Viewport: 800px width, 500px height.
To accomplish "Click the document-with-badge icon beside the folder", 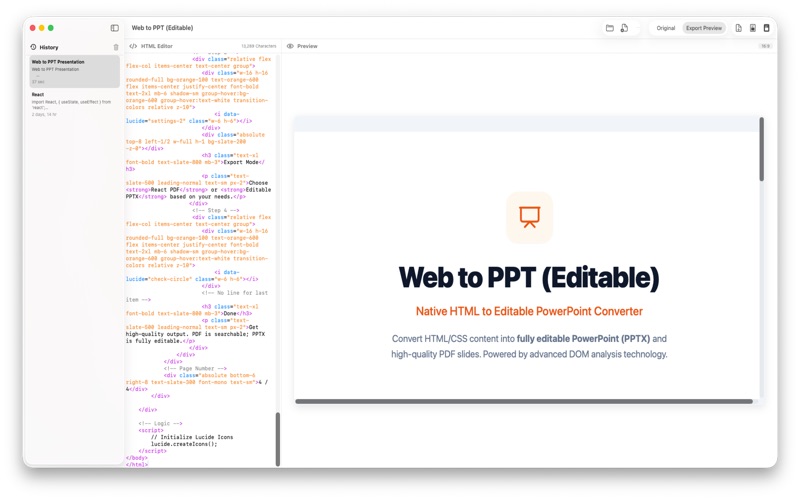I will [624, 28].
